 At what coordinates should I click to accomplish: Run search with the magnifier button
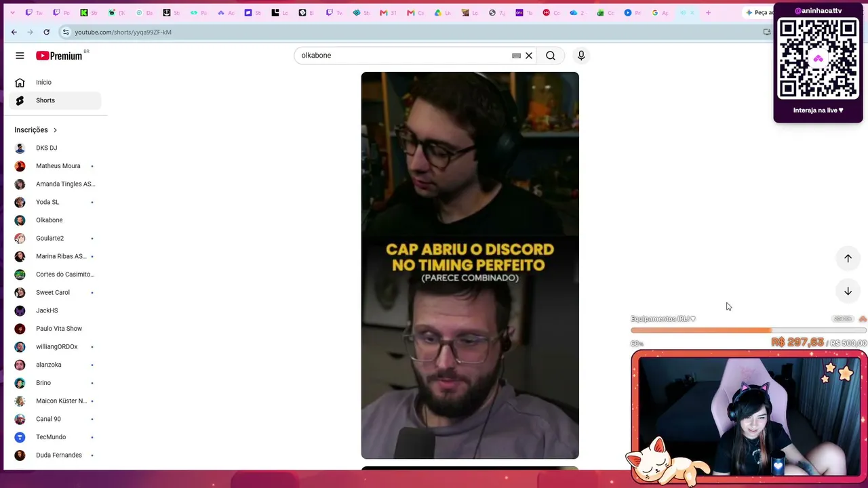551,56
